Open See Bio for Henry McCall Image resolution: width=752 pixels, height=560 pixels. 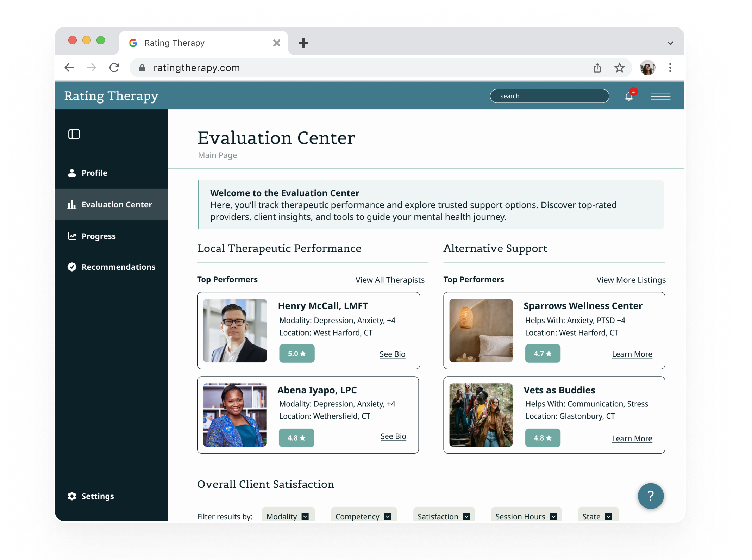pos(392,354)
